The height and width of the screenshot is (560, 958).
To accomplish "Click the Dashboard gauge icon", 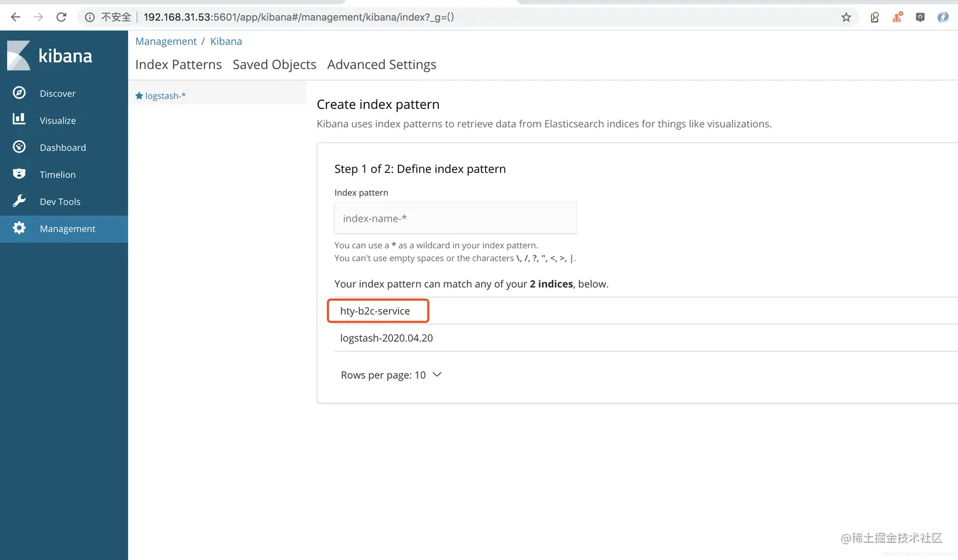I will point(20,147).
